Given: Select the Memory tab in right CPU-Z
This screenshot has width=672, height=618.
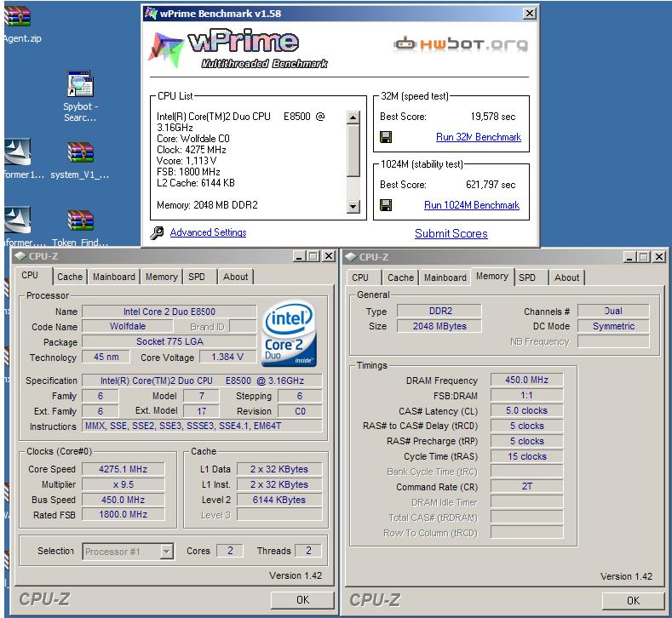Looking at the screenshot, I should coord(492,277).
